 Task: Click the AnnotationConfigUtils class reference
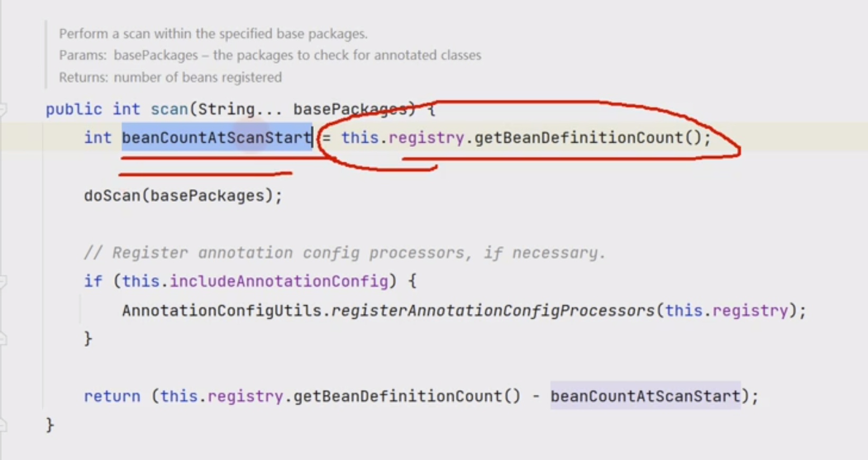coord(222,310)
